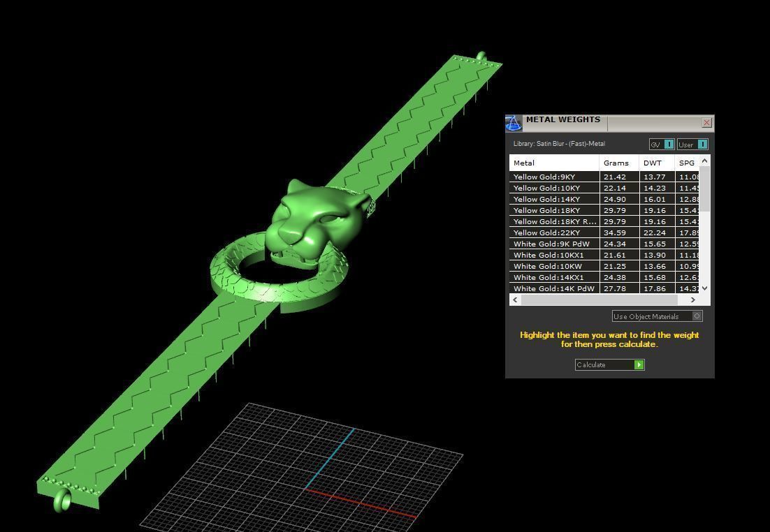Select the White Gold:9K PdW row
Image resolution: width=770 pixels, height=532 pixels.
[x=604, y=244]
